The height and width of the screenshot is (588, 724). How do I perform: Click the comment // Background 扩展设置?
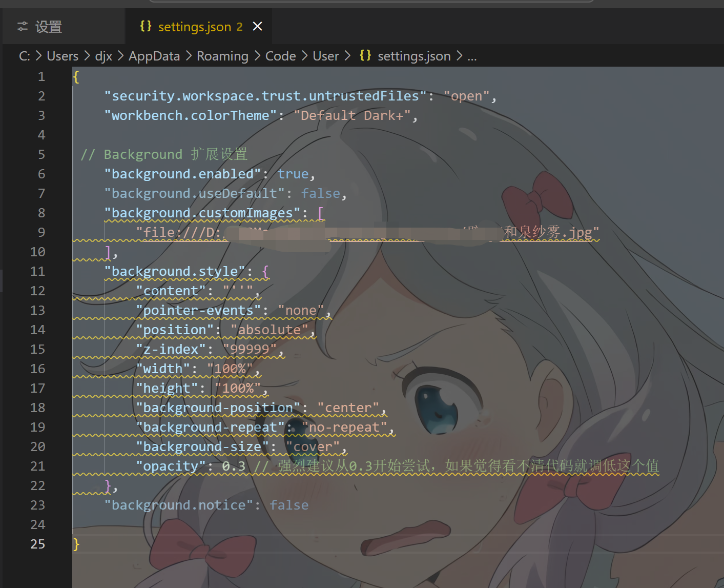tap(164, 155)
